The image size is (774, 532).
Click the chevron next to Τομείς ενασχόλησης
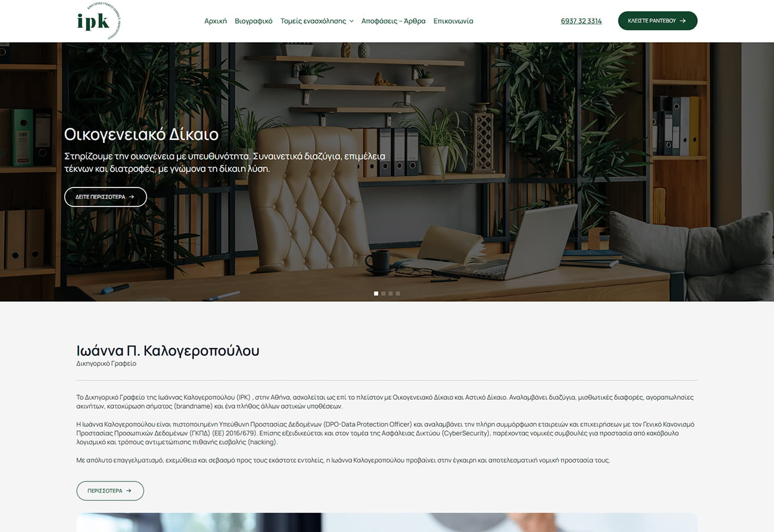[x=351, y=21]
